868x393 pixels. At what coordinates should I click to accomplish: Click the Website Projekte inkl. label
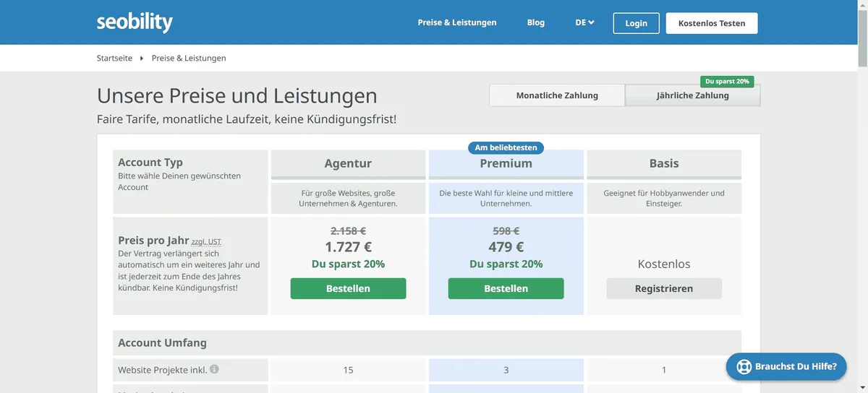point(163,370)
